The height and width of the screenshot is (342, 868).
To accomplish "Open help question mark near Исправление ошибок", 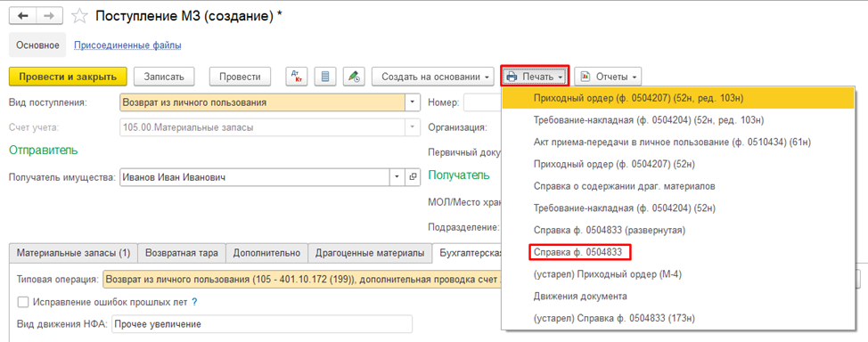I will 194,302.
